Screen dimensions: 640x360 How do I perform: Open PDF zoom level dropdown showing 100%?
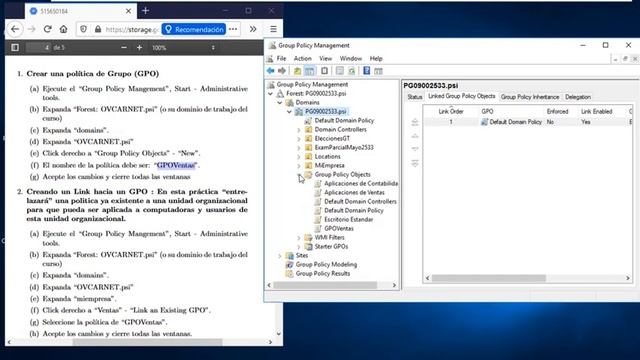coord(183,48)
